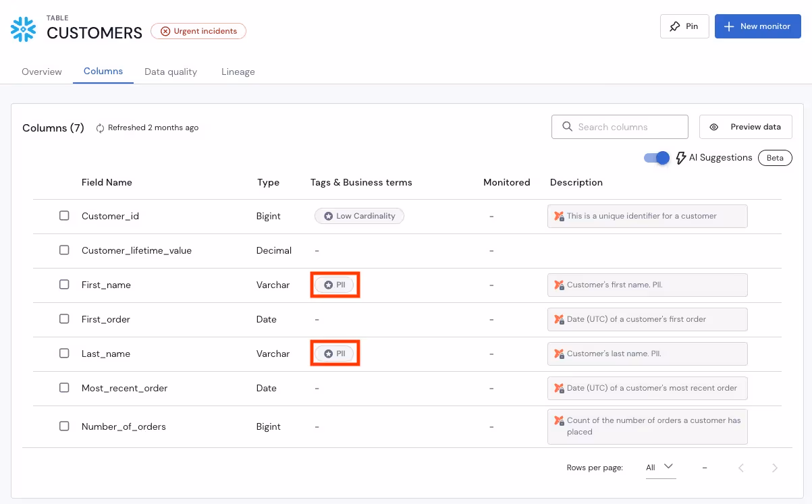Select the Customer_lifetime_value row checkbox
The height and width of the screenshot is (504, 812).
click(x=64, y=250)
